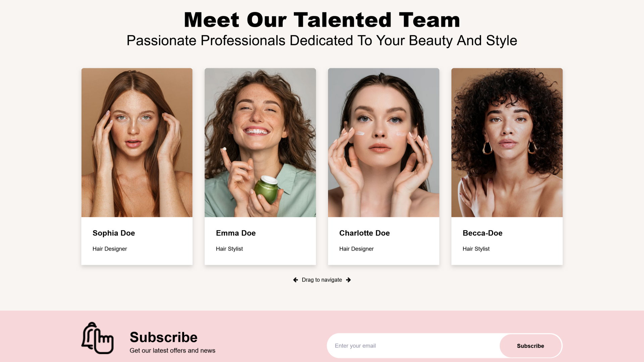This screenshot has height=362, width=644.
Task: Select the Sophia Doe name link
Action: tap(114, 233)
